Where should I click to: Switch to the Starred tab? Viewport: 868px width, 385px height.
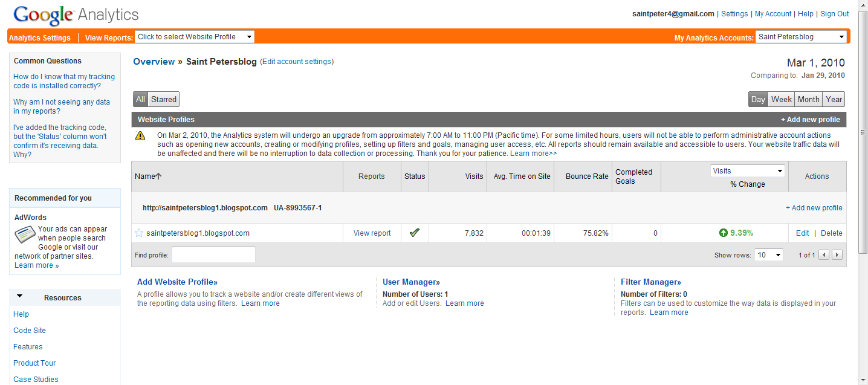[x=163, y=99]
